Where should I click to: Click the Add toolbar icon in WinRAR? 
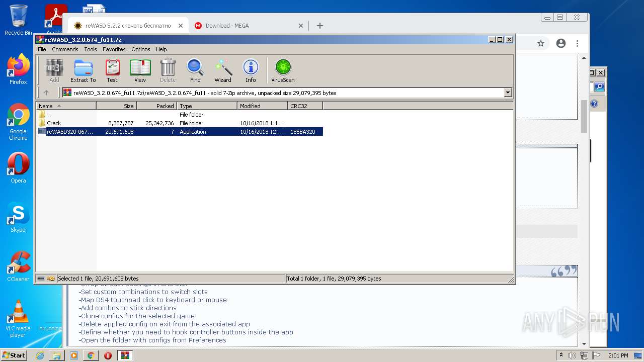click(54, 70)
